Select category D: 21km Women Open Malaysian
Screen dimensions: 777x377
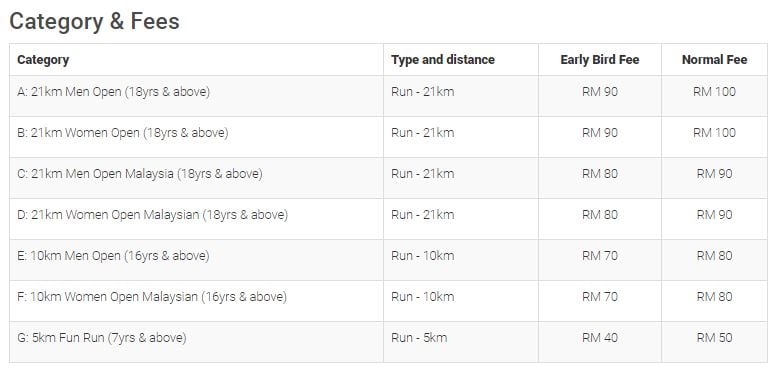tap(152, 215)
